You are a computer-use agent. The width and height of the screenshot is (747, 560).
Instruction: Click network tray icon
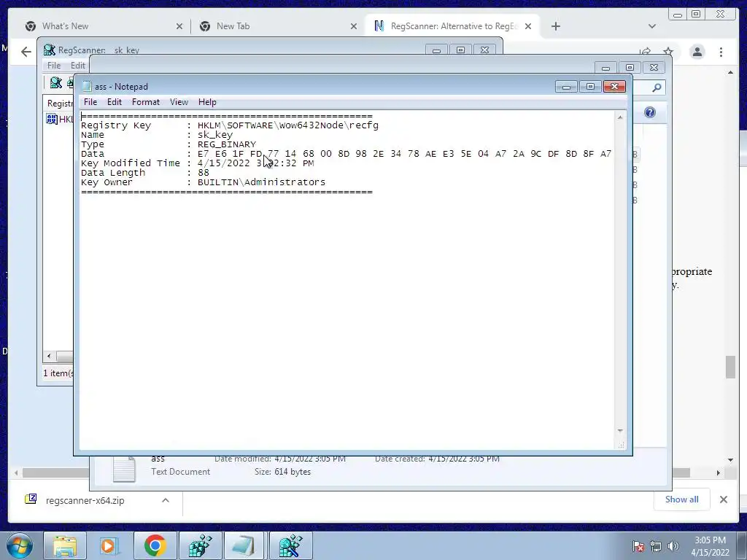[656, 546]
